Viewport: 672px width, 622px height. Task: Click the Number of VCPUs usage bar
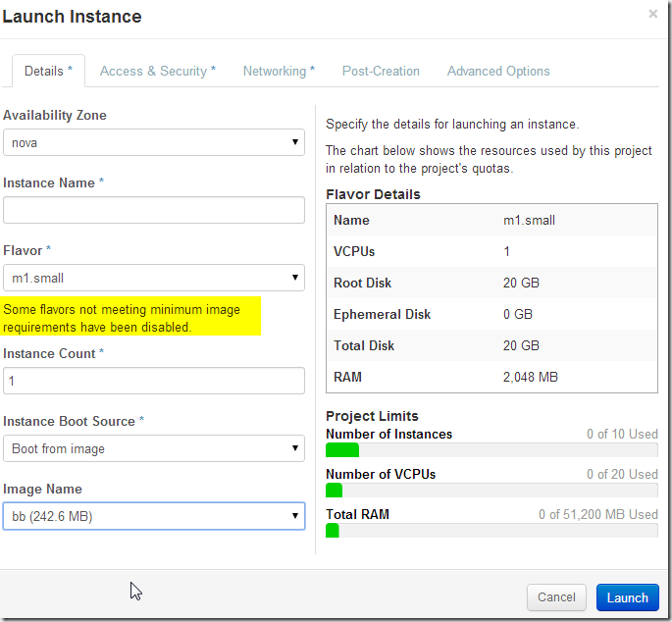tap(491, 491)
